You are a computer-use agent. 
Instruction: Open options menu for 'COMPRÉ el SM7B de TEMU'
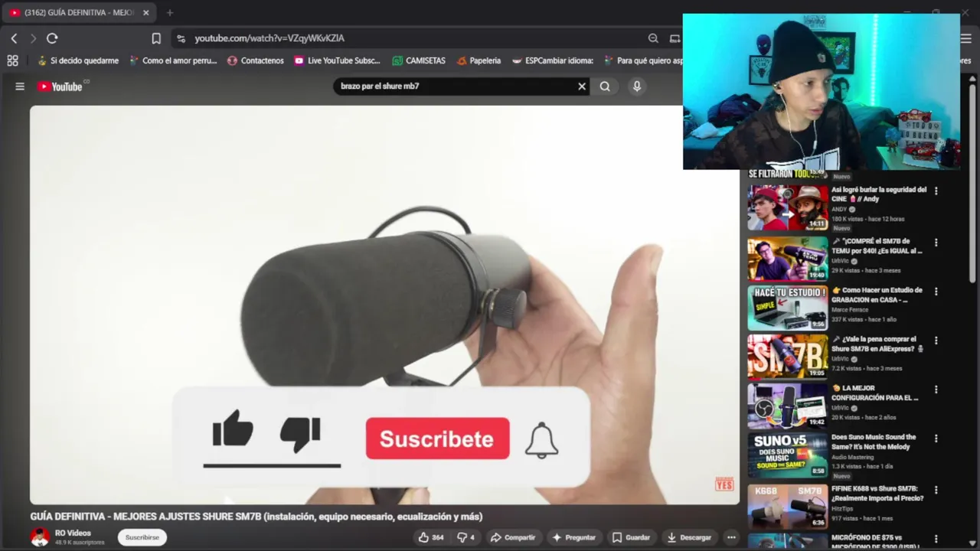click(936, 243)
